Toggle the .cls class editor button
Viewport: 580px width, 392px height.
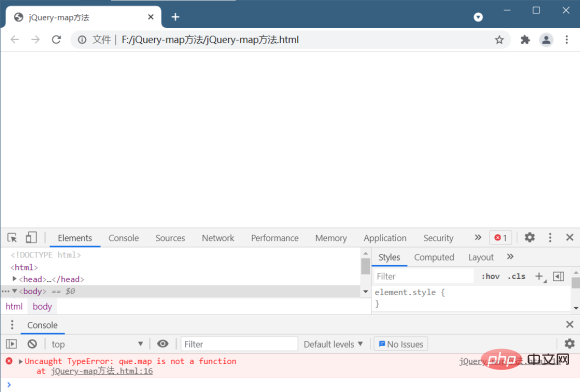[x=516, y=276]
